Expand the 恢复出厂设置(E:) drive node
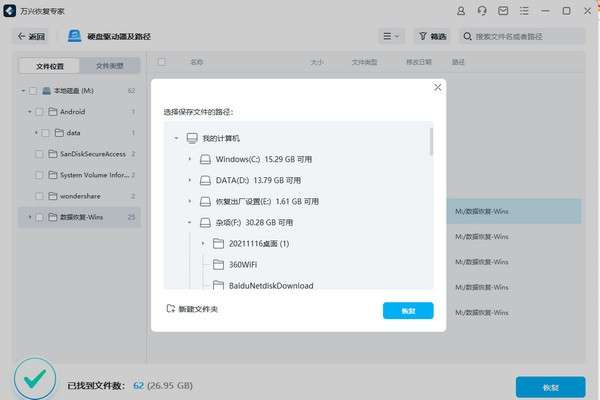 [189, 201]
